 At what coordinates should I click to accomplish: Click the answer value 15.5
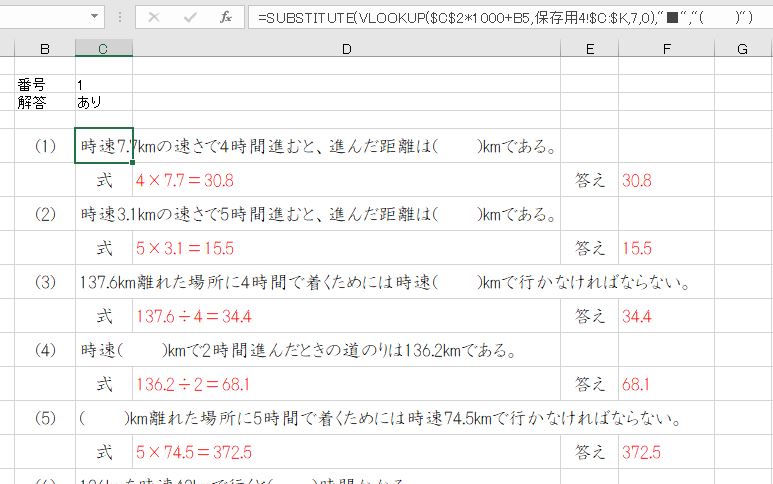point(636,248)
